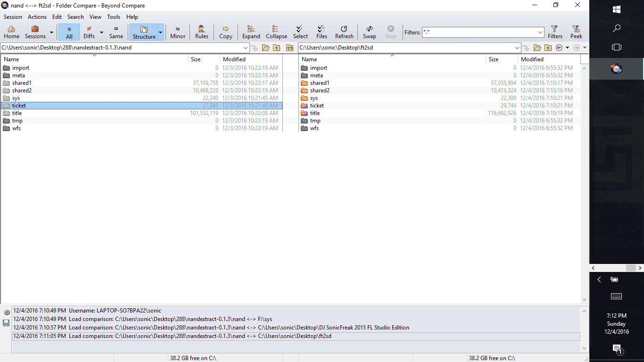Swap the left and right sides
Viewport: 644px width, 362px height.
click(x=370, y=32)
